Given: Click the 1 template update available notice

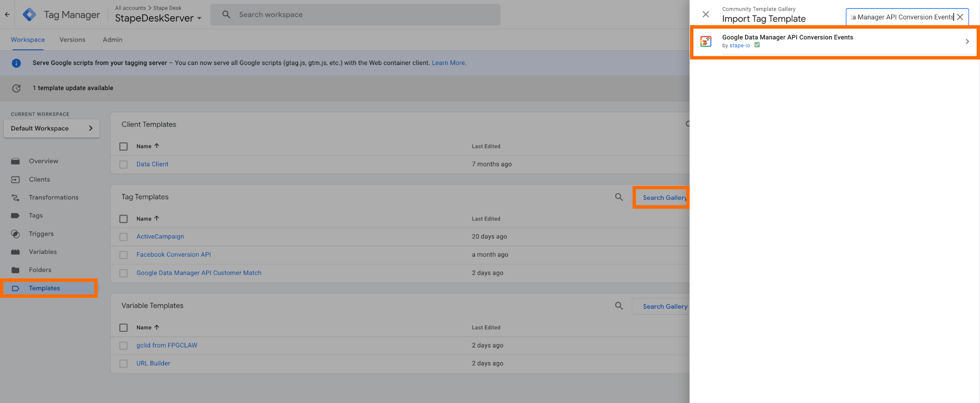Looking at the screenshot, I should click(73, 88).
